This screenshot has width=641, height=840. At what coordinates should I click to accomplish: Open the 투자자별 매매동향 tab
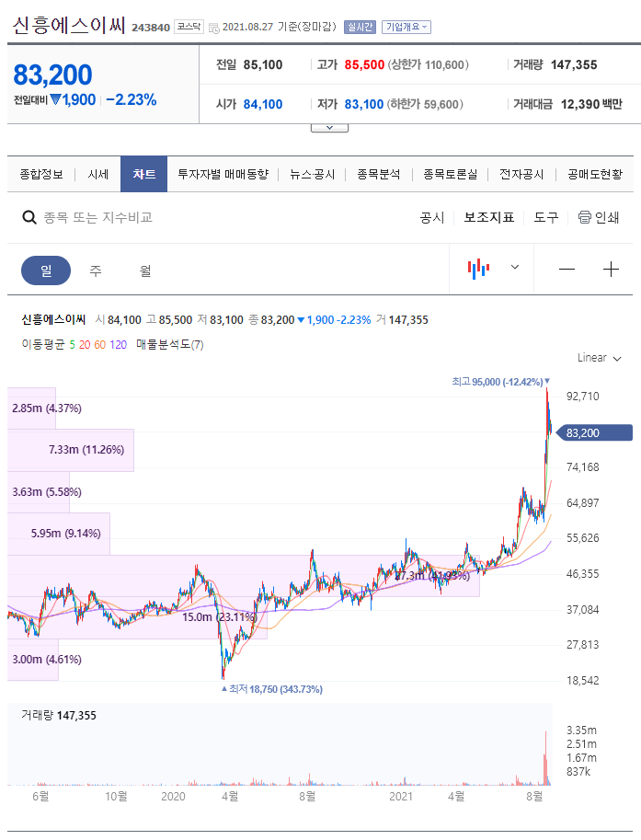pos(223,174)
